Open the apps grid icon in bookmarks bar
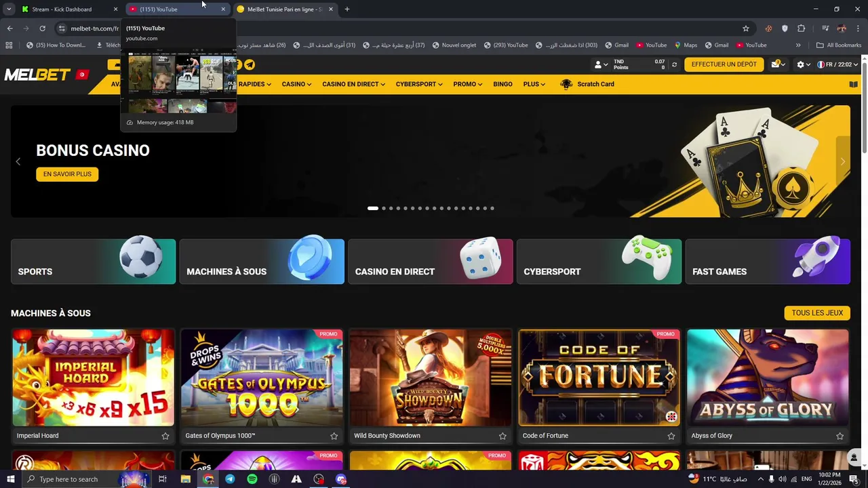This screenshot has width=868, height=488. click(9, 45)
